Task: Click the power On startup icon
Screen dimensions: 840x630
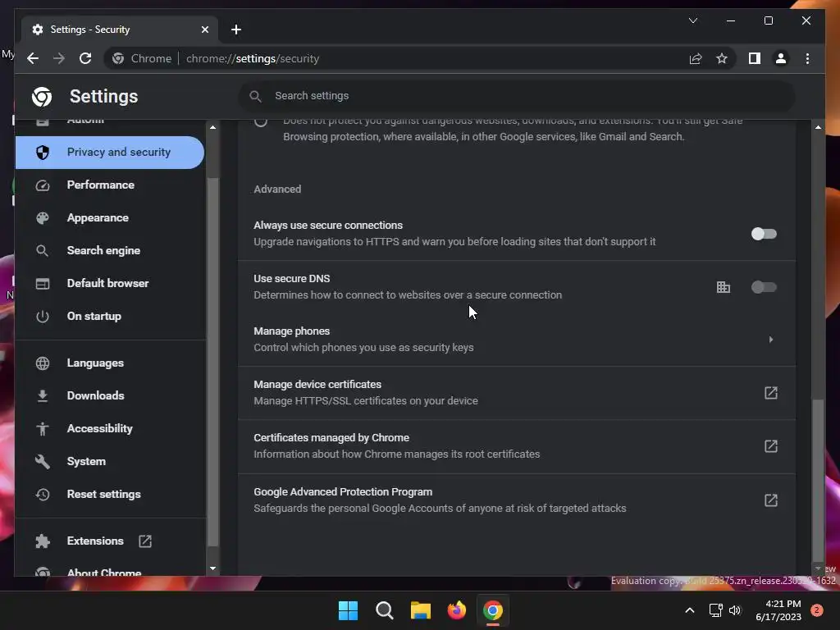Action: (43, 316)
